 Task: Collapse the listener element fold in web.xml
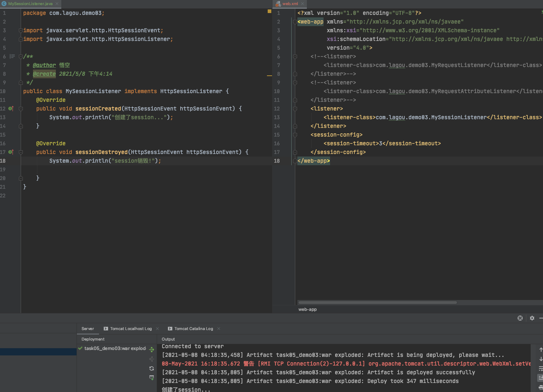click(295, 109)
